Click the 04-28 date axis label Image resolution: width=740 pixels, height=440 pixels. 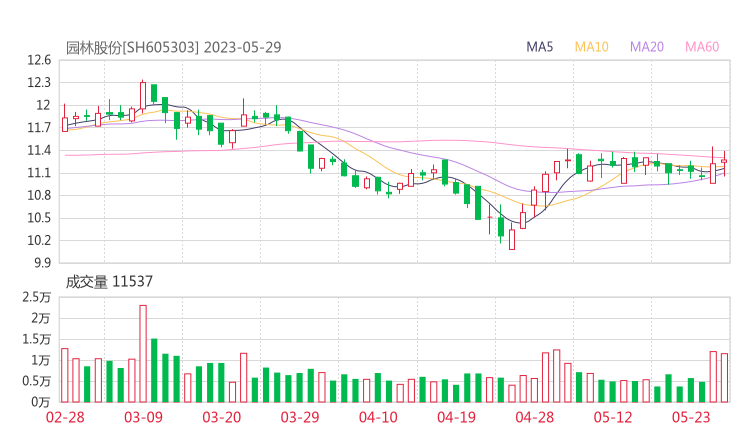[x=535, y=417]
